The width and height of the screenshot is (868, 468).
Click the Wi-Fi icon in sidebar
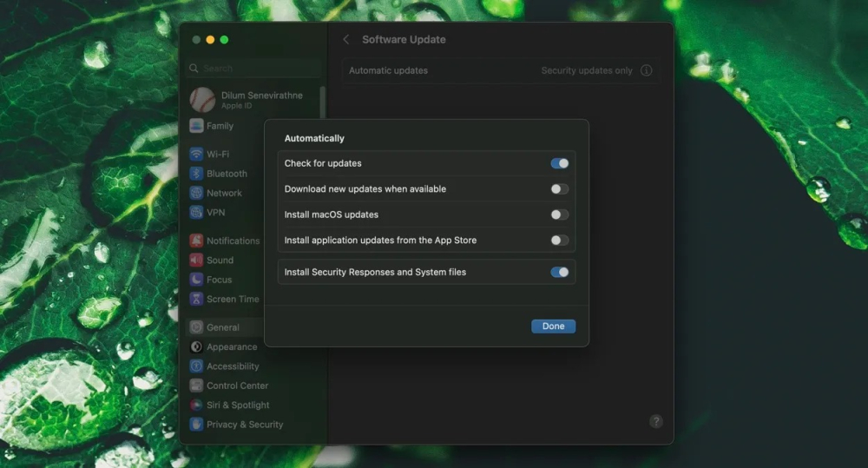197,155
